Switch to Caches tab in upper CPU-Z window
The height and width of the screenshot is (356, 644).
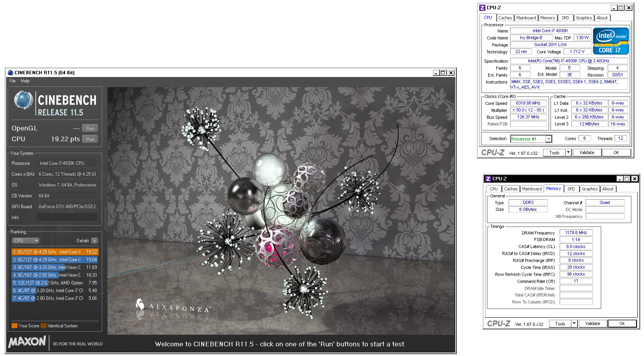505,18
